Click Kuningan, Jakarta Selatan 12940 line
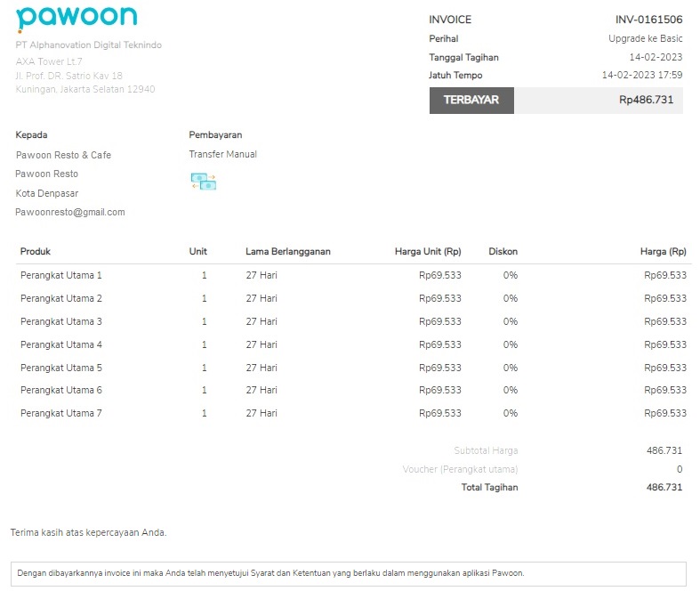The image size is (700, 591). 85,89
